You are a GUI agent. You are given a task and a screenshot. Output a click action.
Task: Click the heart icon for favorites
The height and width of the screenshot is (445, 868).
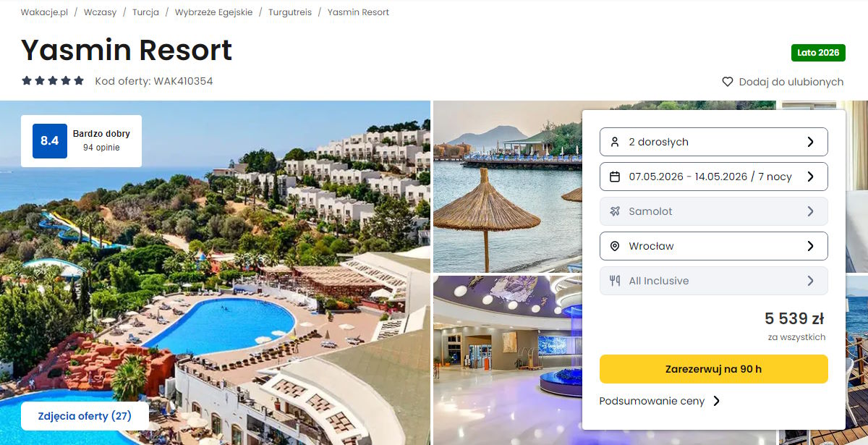pyautogui.click(x=728, y=82)
